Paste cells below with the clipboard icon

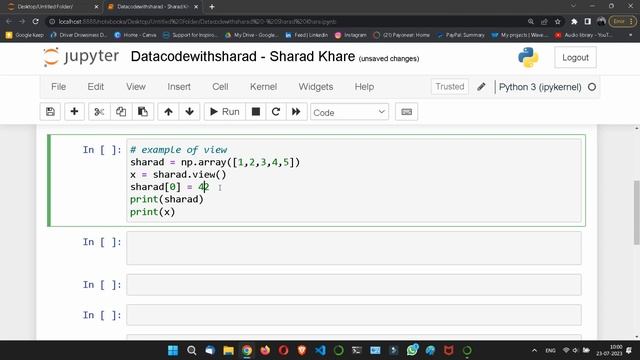point(142,112)
